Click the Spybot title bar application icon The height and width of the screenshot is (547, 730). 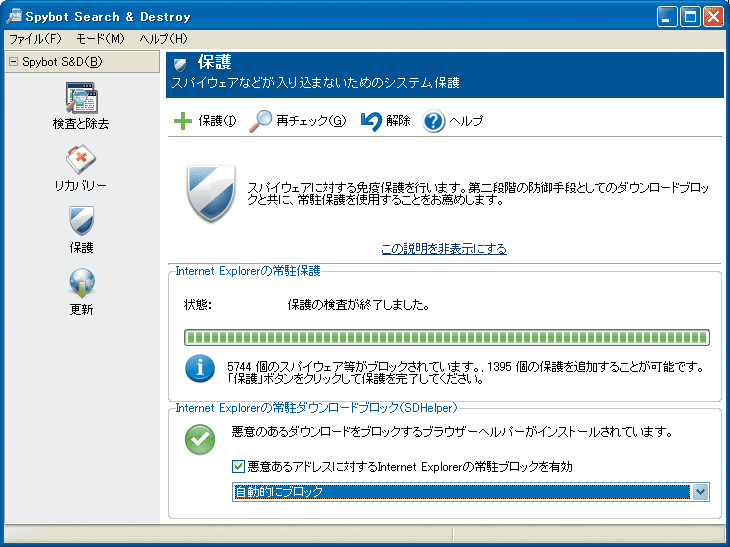(14, 16)
